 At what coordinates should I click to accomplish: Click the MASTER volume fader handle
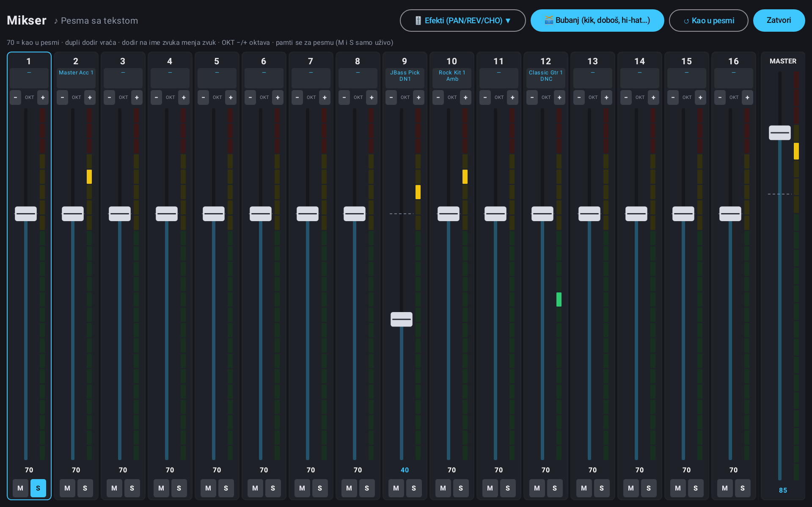coord(780,133)
